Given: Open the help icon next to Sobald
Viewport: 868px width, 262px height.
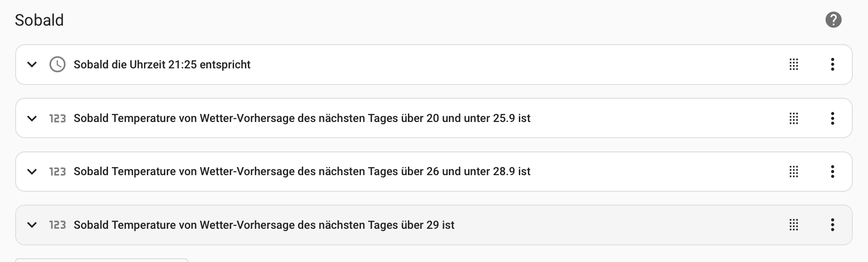Looking at the screenshot, I should pyautogui.click(x=833, y=20).
